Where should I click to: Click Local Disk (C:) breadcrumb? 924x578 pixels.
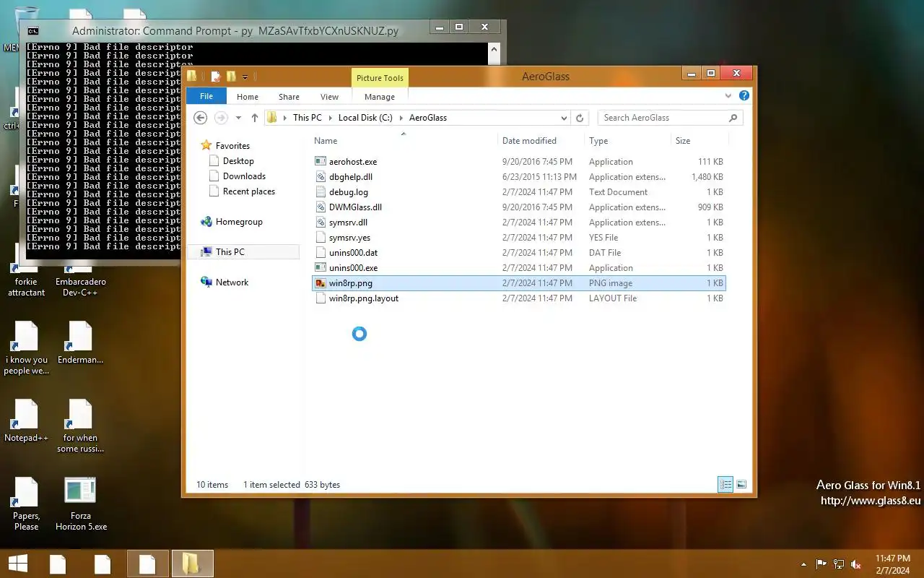point(365,118)
